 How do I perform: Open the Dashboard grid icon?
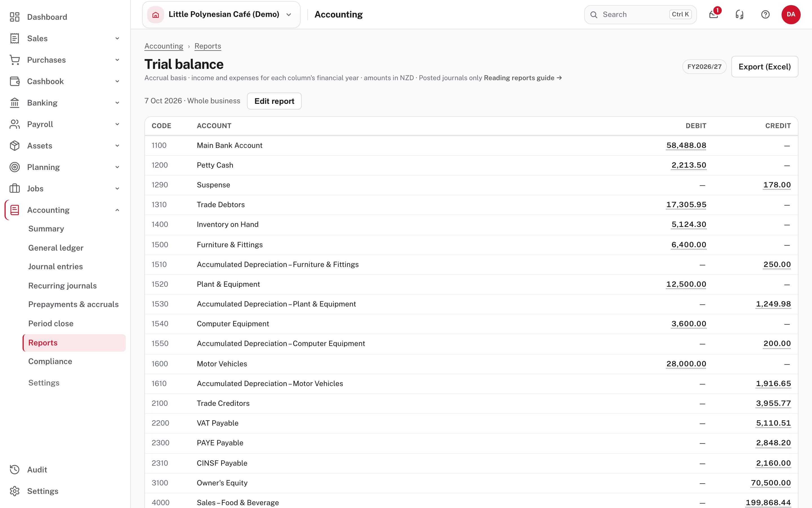(x=14, y=17)
